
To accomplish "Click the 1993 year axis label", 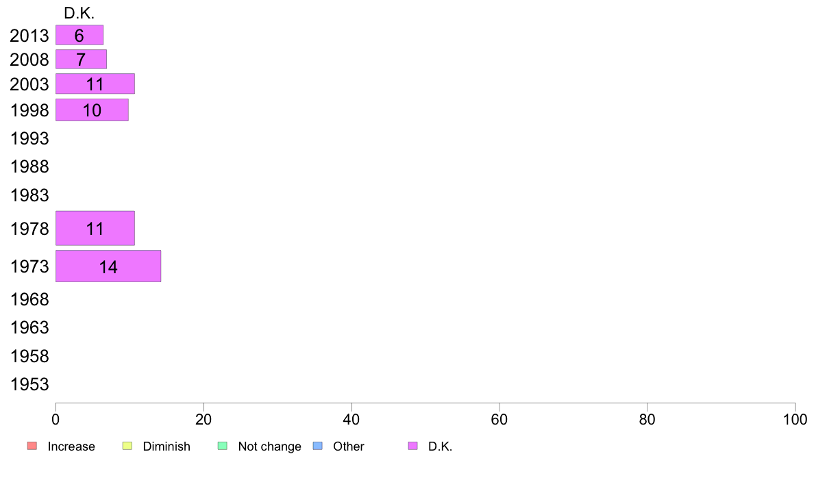I will point(29,138).
